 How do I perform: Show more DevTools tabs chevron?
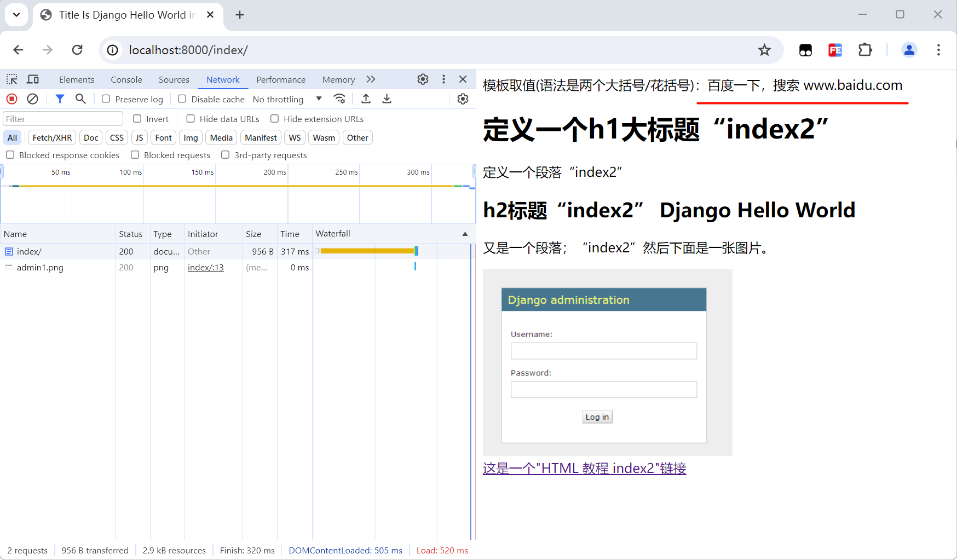pos(371,79)
